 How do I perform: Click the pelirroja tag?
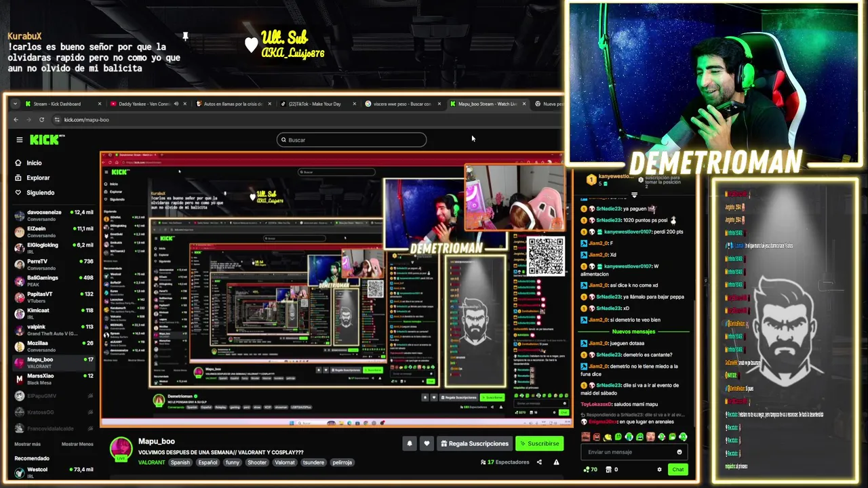tap(342, 462)
